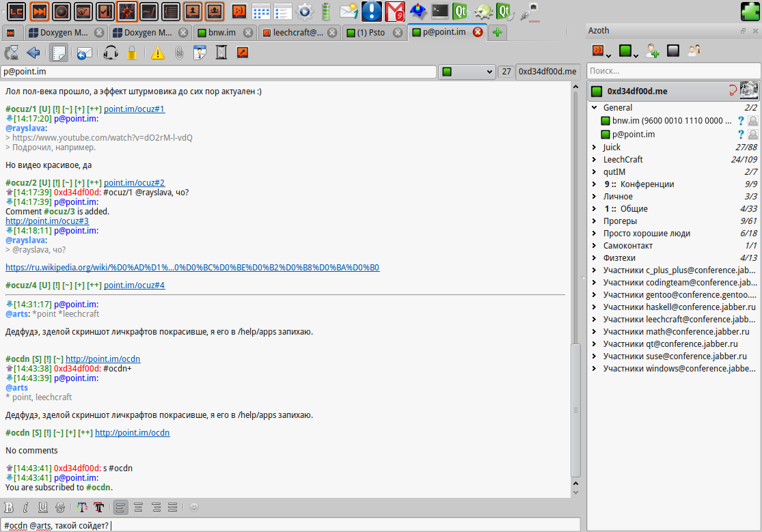The image size is (762, 532).
Task: Click the Поиск contact search field
Action: click(x=673, y=71)
